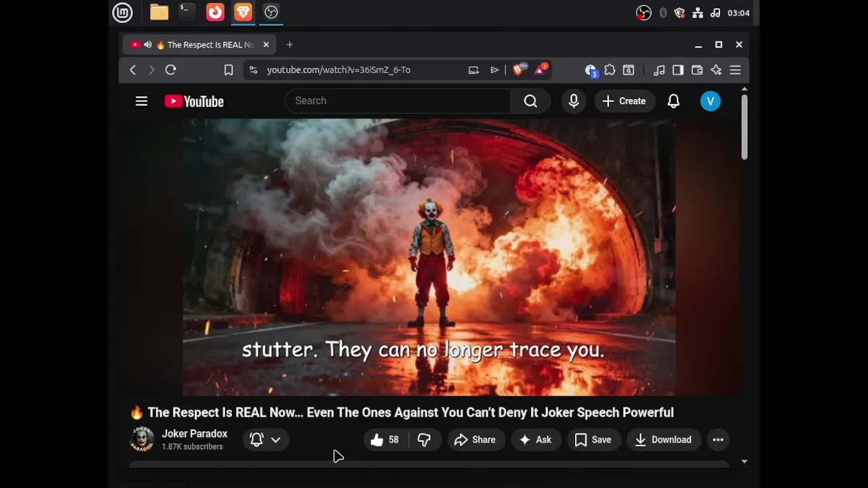
Task: Open Brave main hamburger menu
Action: click(x=735, y=70)
